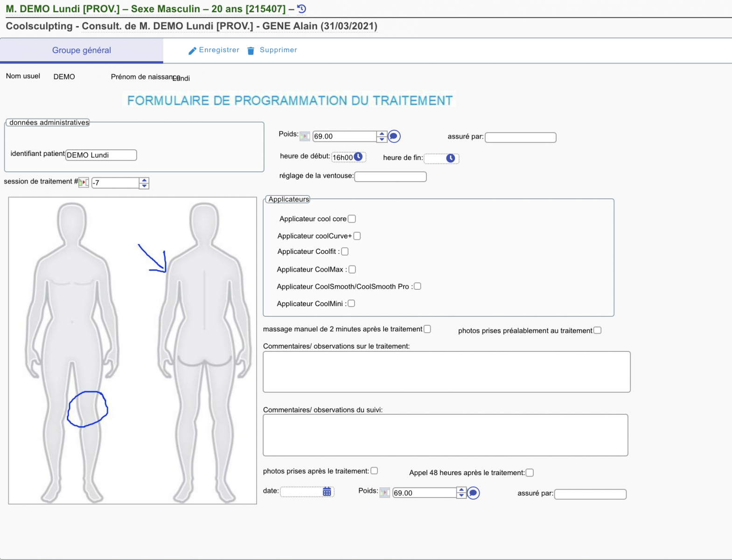Image resolution: width=732 pixels, height=560 pixels.
Task: Switch to the Groupe général tab
Action: point(82,50)
